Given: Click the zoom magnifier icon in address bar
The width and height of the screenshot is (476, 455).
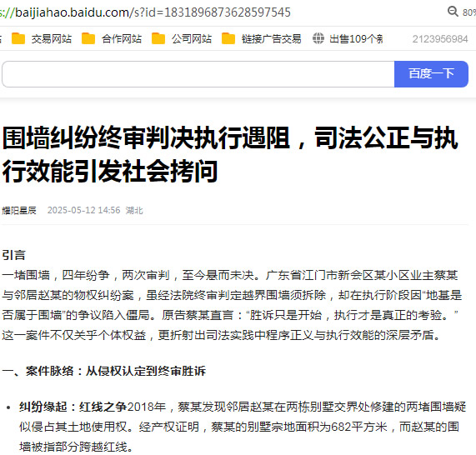Looking at the screenshot, I should pos(453,12).
